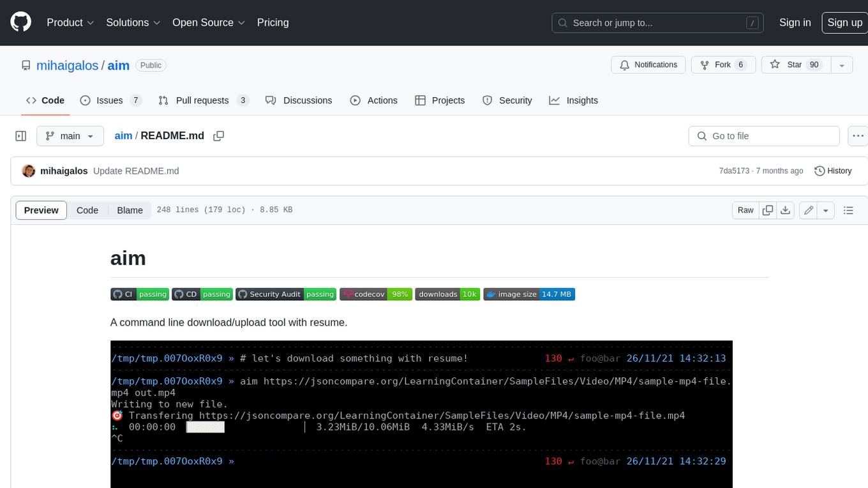Viewport: 868px width, 488px height.
Task: Open the GitHub homepage logo
Action: (20, 22)
